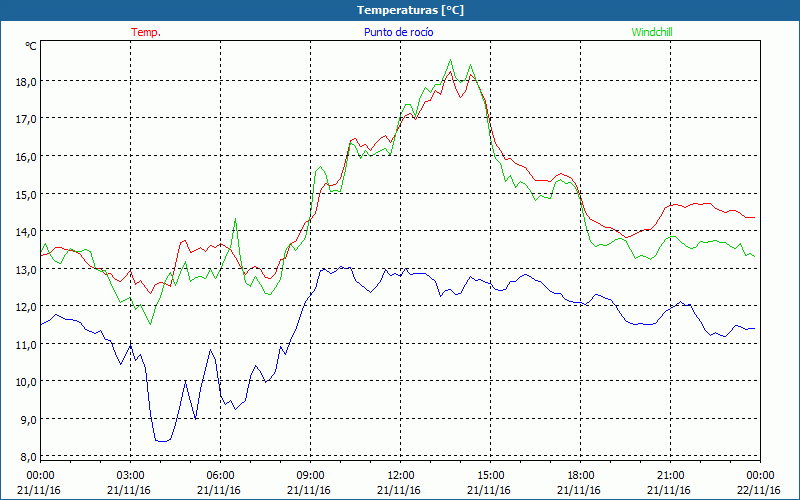Click the Temperaturas [°C] chart title
The width and height of the screenshot is (800, 500).
click(x=410, y=10)
